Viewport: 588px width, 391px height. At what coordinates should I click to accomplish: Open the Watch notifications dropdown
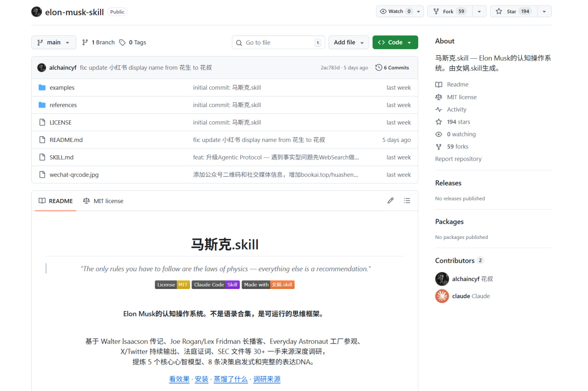point(400,11)
